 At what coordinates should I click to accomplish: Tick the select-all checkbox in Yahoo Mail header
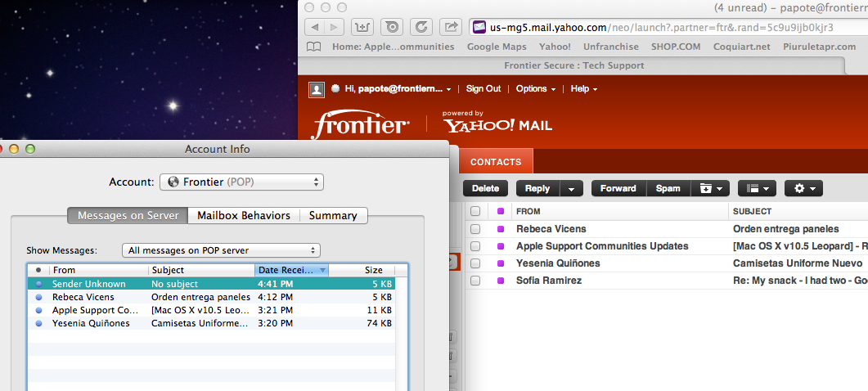475,211
